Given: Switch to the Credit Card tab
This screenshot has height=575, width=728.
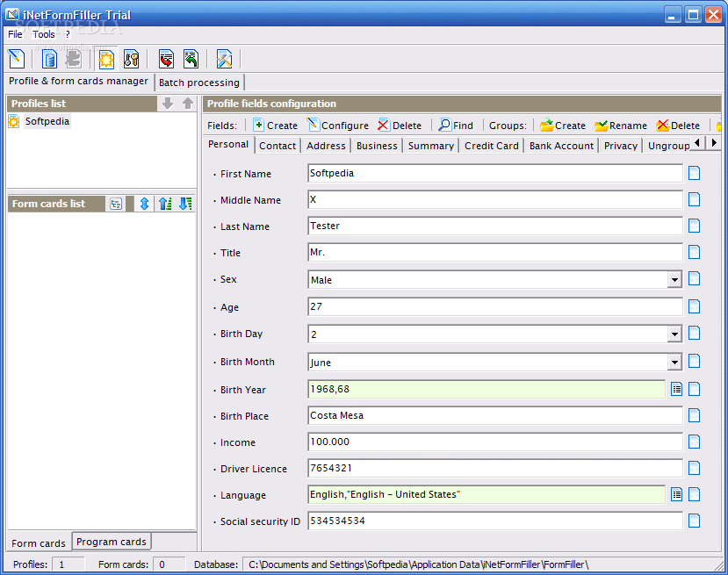Looking at the screenshot, I should pyautogui.click(x=491, y=146).
